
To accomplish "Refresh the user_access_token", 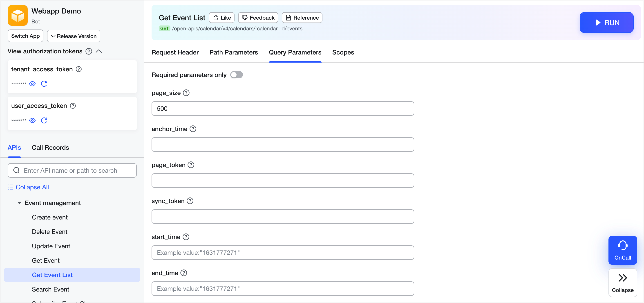I will coord(44,121).
